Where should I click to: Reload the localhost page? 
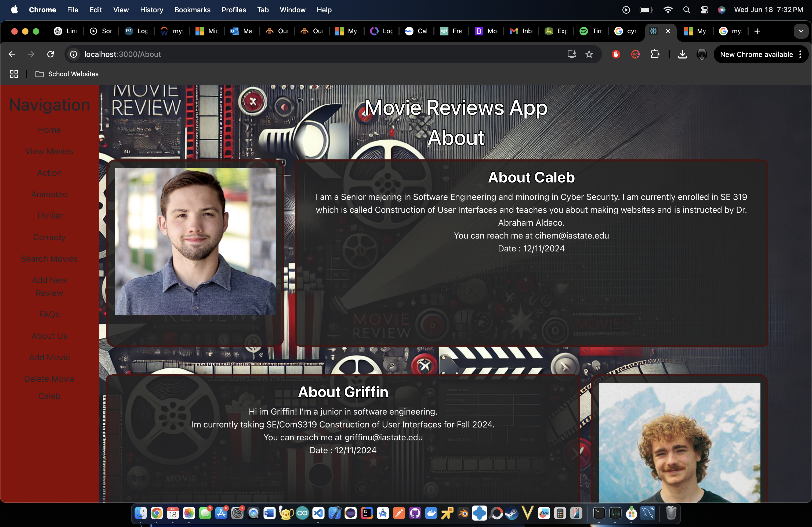coord(50,54)
